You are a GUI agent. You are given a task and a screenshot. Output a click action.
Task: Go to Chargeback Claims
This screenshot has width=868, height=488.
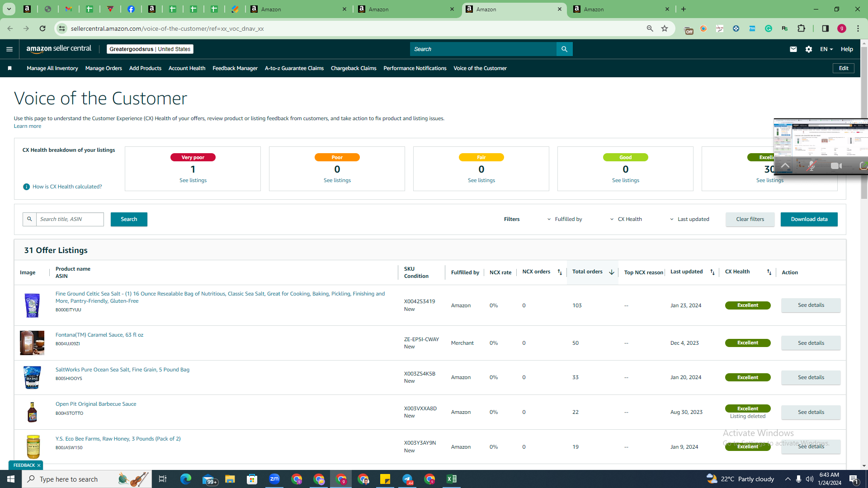tap(354, 68)
